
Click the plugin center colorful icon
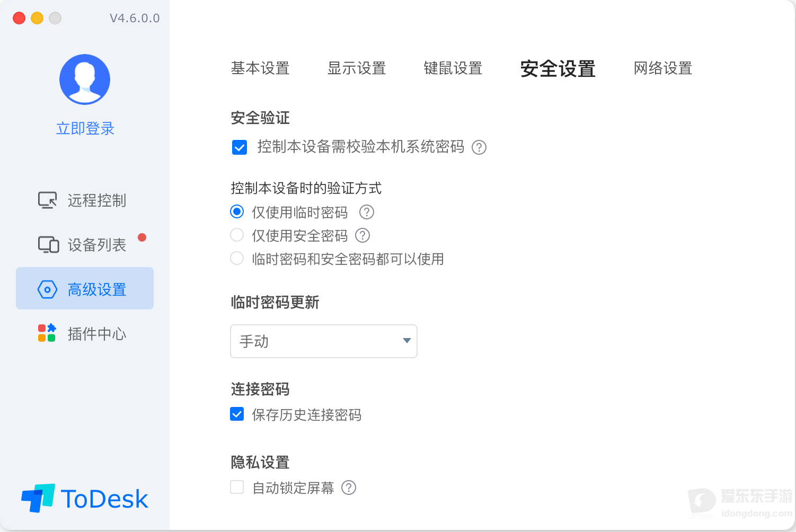click(47, 333)
